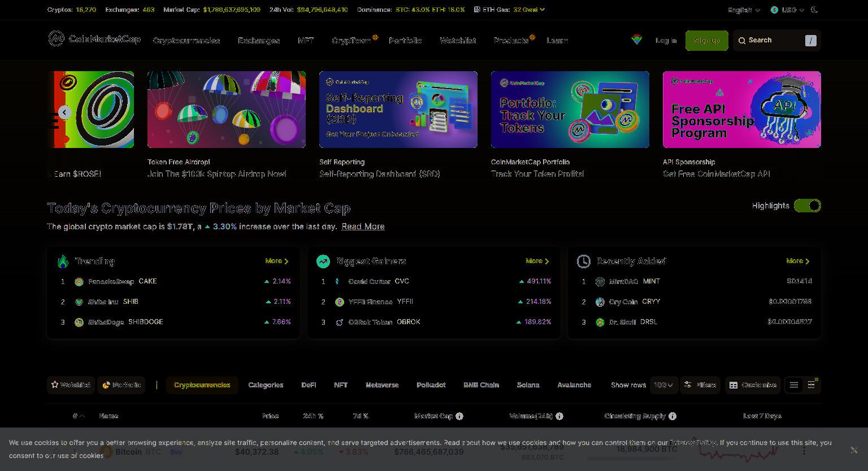Click the carousel previous arrow
The width and height of the screenshot is (868, 471).
64,112
